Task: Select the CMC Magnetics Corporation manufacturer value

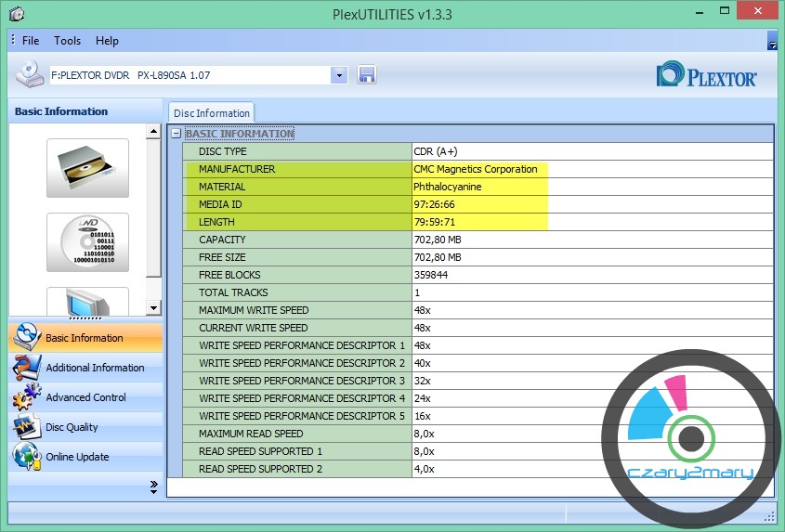Action: tap(476, 169)
